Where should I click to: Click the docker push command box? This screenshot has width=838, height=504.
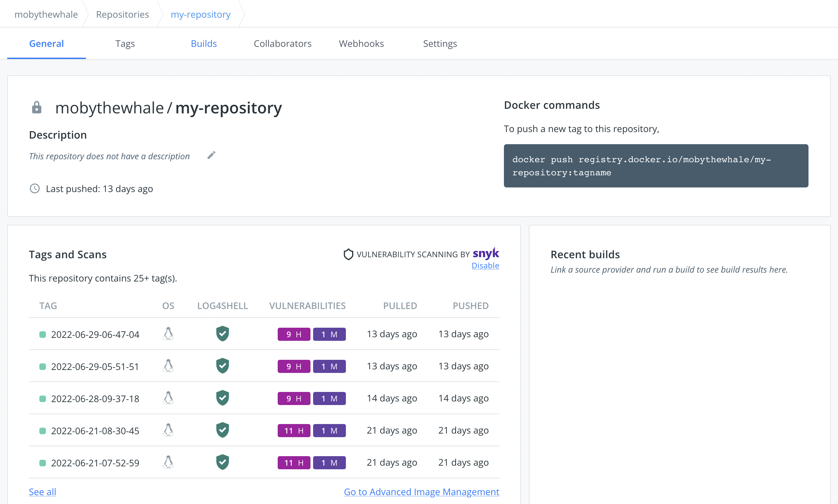(656, 166)
